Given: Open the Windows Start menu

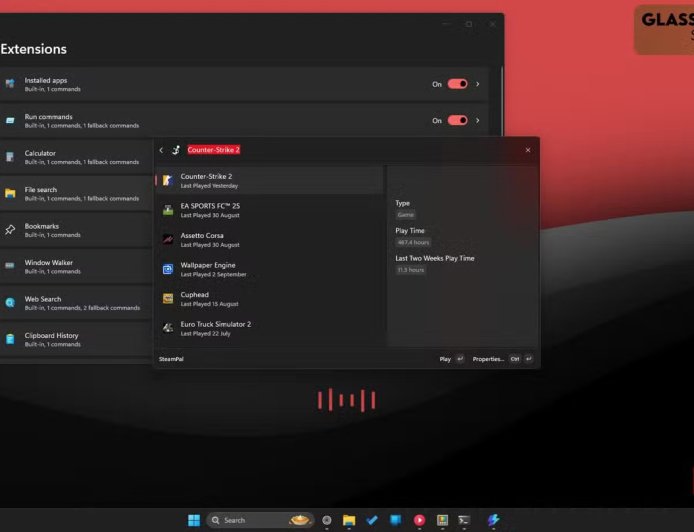Looking at the screenshot, I should [x=194, y=520].
